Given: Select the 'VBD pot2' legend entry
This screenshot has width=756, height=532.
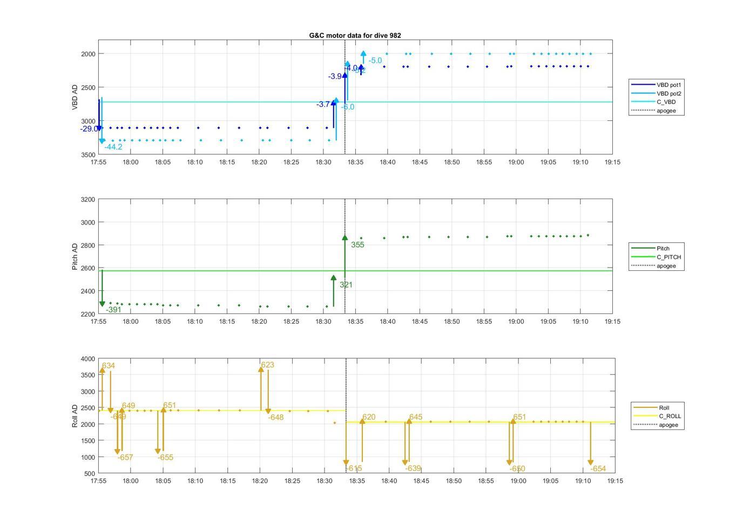Looking at the screenshot, I should pos(657,93).
